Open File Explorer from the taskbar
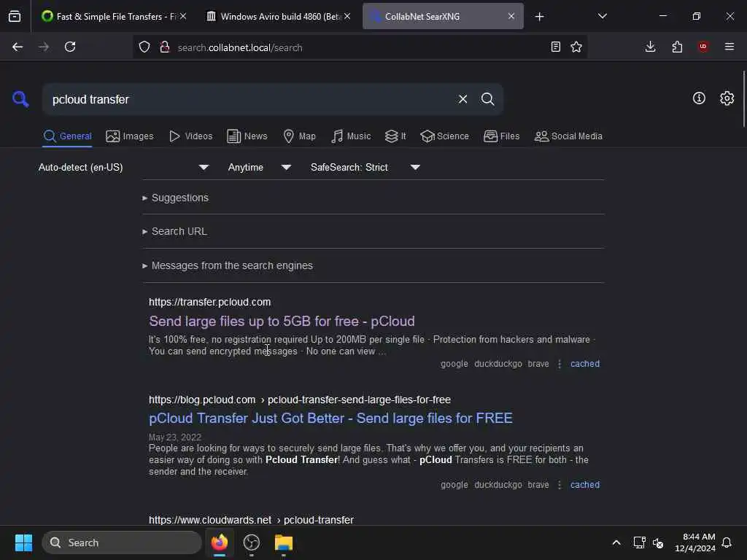Image resolution: width=747 pixels, height=560 pixels. 284,542
